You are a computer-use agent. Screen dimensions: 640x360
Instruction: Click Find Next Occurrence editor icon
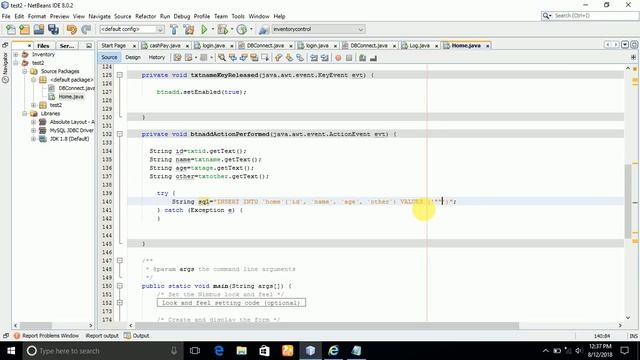(x=243, y=58)
